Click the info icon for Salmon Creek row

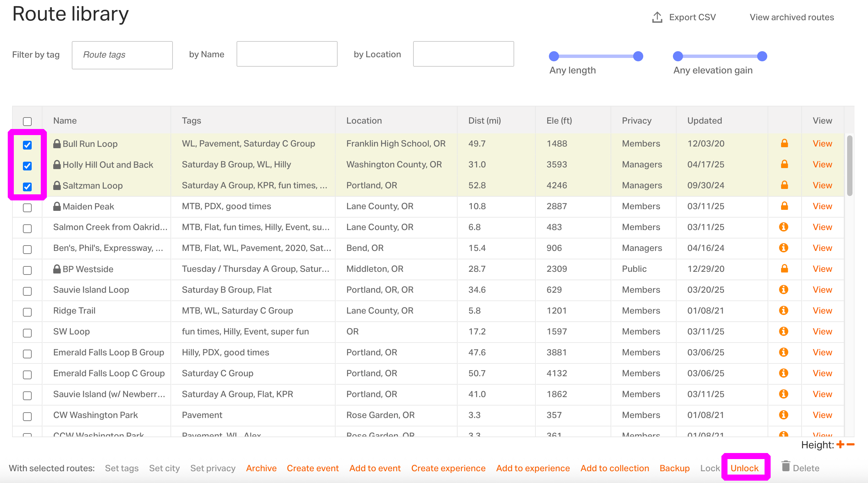pos(784,227)
